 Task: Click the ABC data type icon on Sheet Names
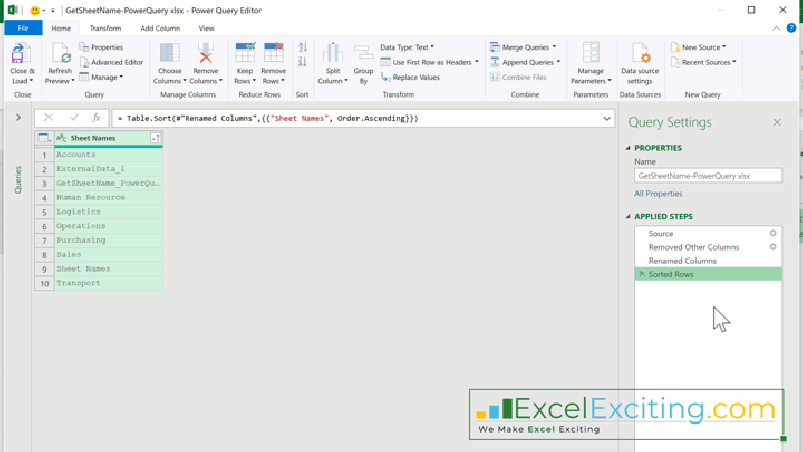(61, 138)
